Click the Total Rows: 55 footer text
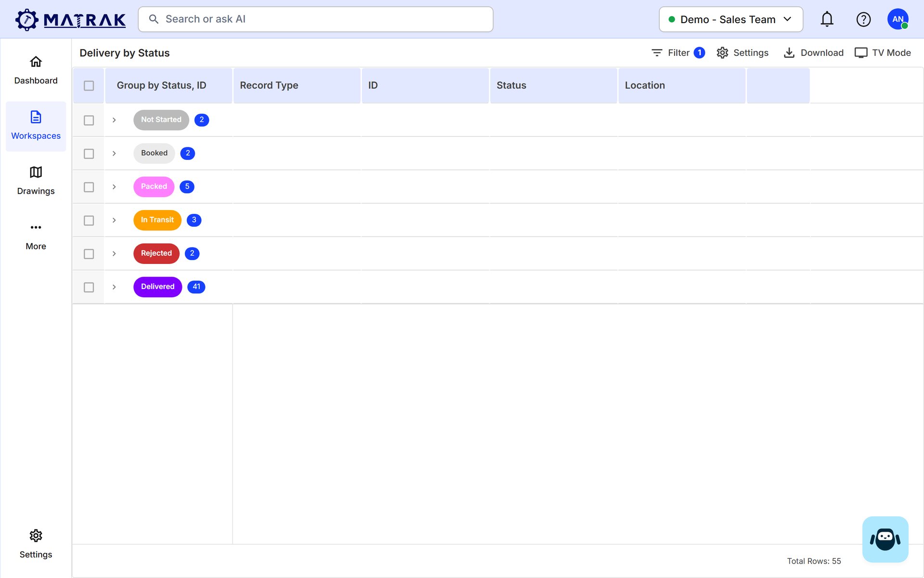Image resolution: width=924 pixels, height=578 pixels. (814, 561)
